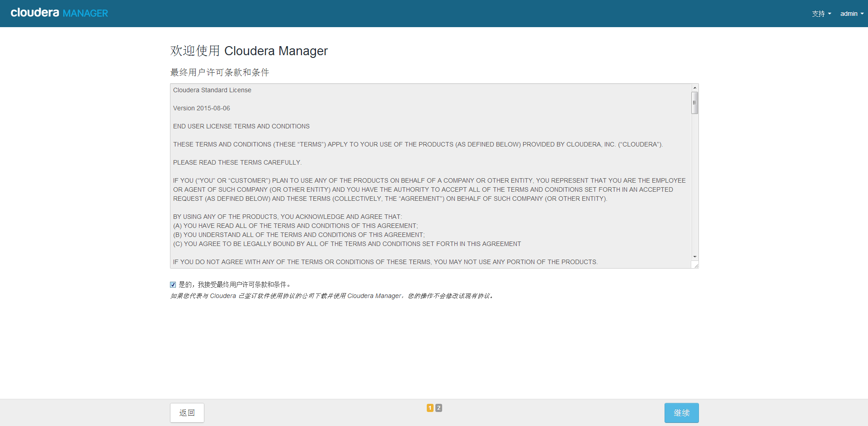Click the italic note about existing Cloudera agreements
The image size is (868, 426).
click(x=332, y=296)
